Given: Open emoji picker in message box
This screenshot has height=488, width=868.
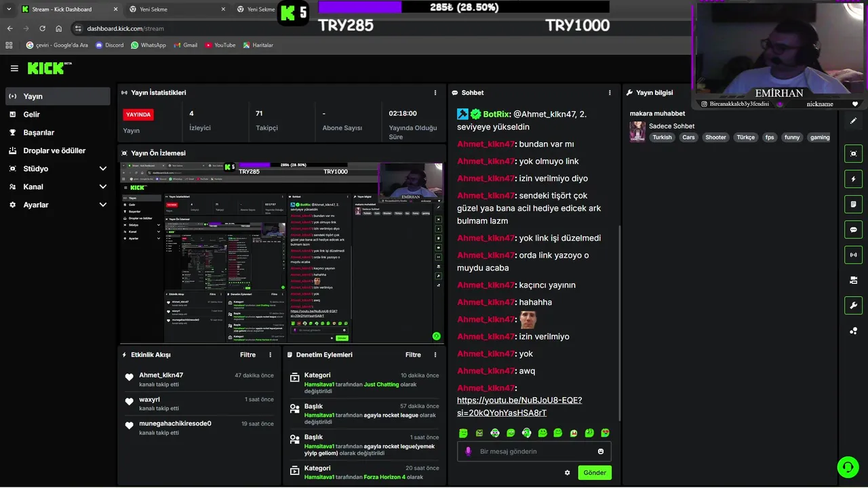Looking at the screenshot, I should (601, 451).
